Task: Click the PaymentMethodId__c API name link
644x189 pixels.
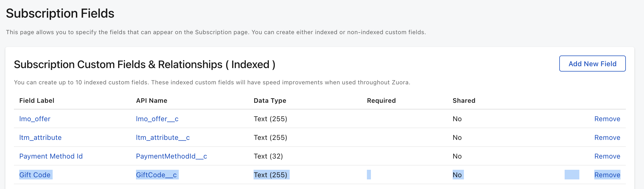Action: (x=171, y=156)
